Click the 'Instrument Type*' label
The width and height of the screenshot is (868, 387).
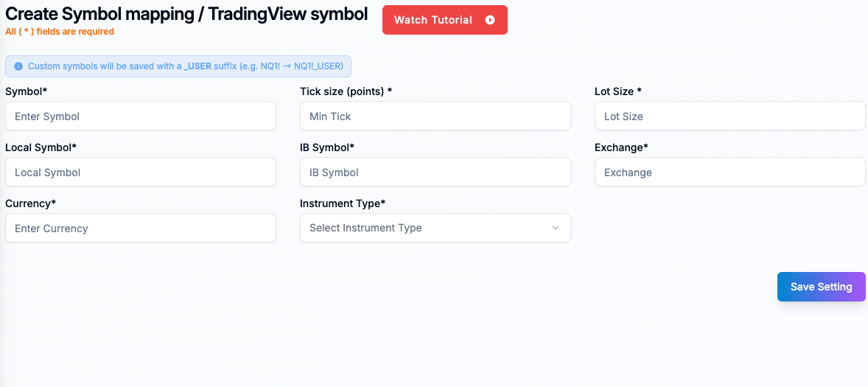(343, 203)
